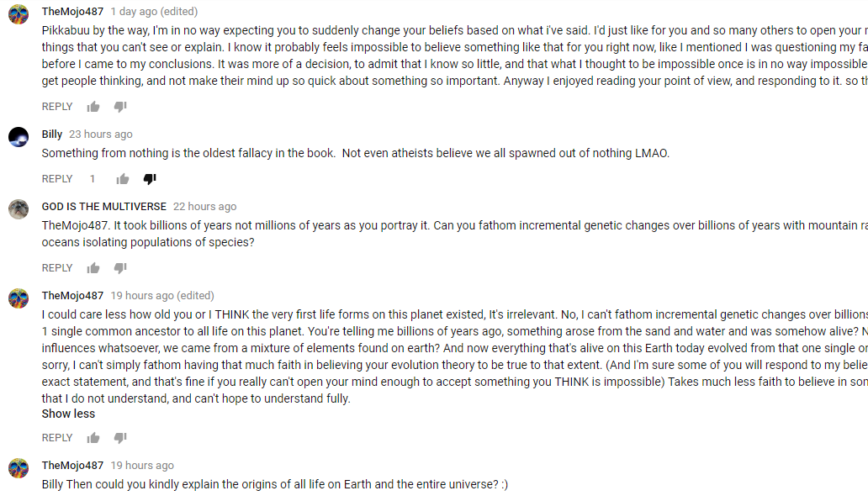Collapse the comment with Show less
The image size is (868, 501).
click(68, 414)
